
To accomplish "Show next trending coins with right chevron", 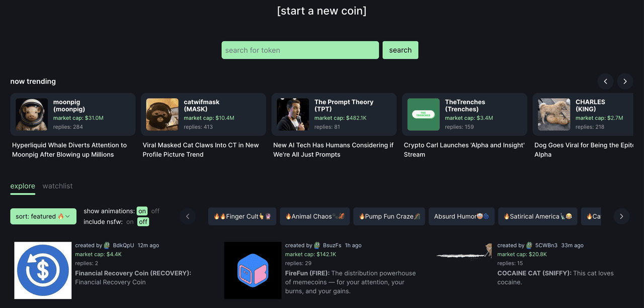I will coord(625,81).
